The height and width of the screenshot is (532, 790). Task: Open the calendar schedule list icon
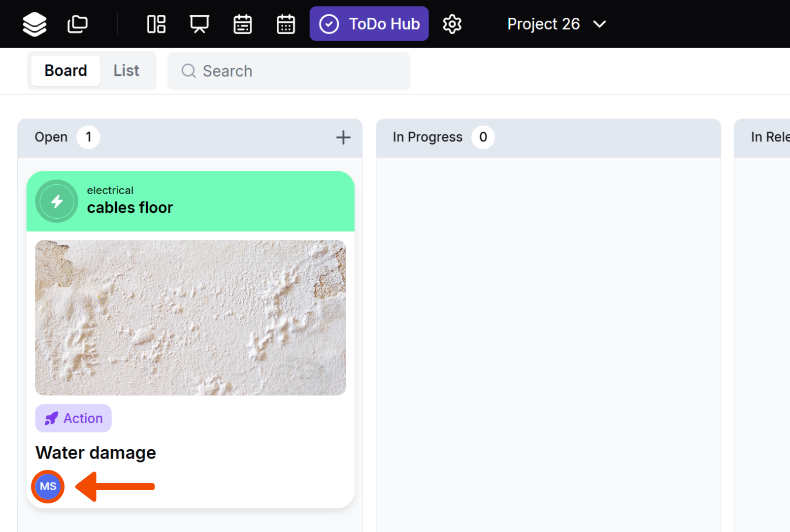(x=242, y=24)
